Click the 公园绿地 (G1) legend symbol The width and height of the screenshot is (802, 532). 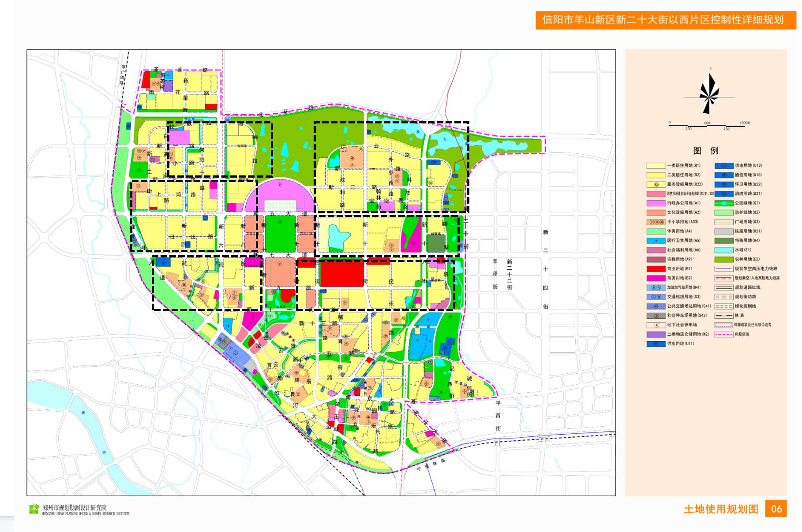click(723, 203)
